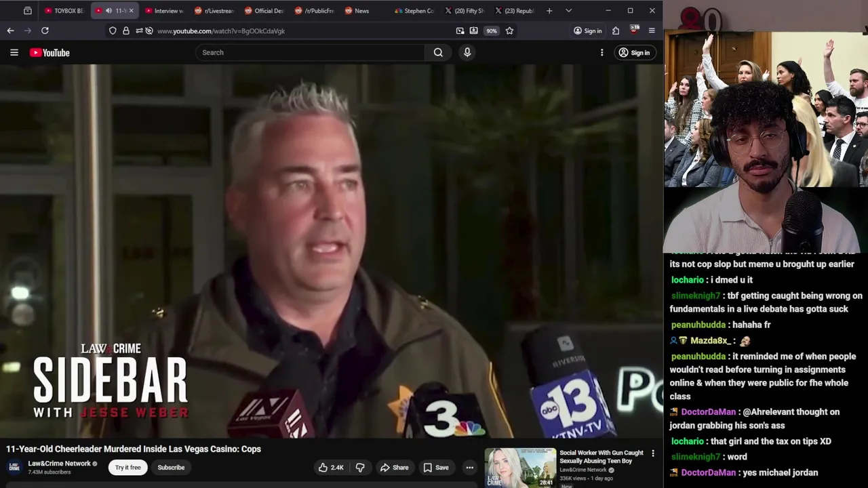
Task: Switch to the r/PublicFre... tab
Action: coord(314,11)
